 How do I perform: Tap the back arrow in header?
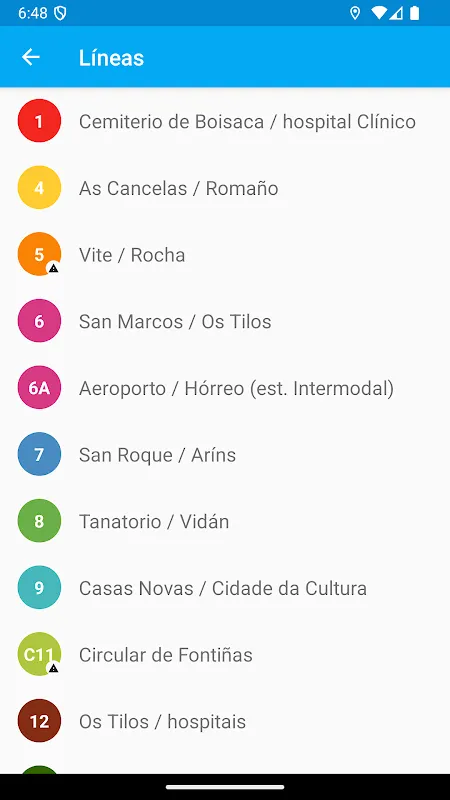pyautogui.click(x=31, y=57)
